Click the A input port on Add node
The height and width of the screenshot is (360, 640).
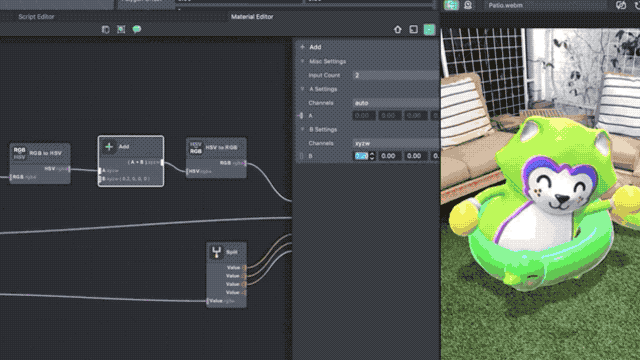100,171
